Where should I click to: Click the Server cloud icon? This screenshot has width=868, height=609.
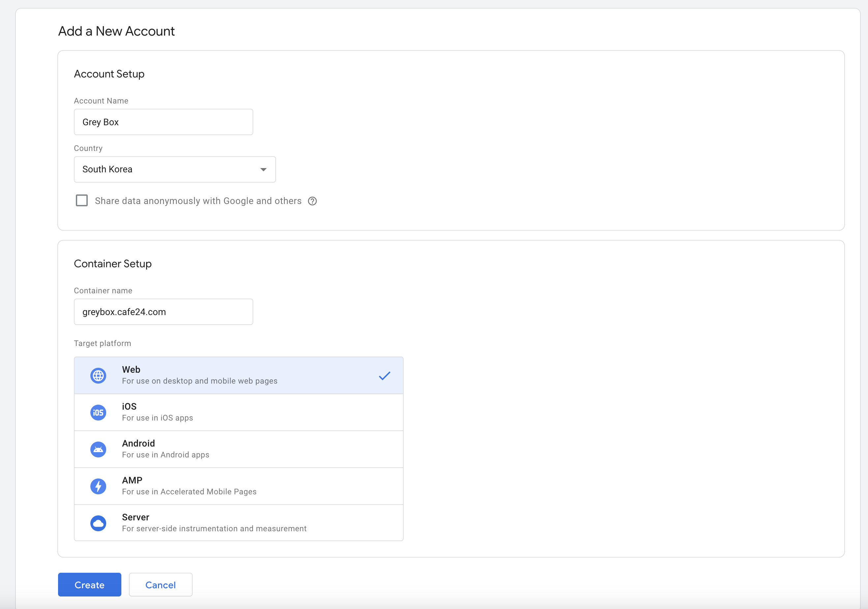pos(98,523)
